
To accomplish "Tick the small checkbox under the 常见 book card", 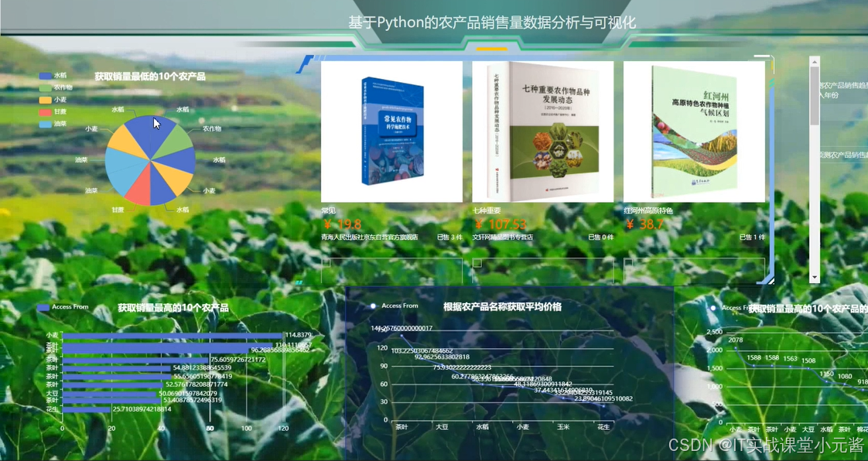I will coord(326,263).
